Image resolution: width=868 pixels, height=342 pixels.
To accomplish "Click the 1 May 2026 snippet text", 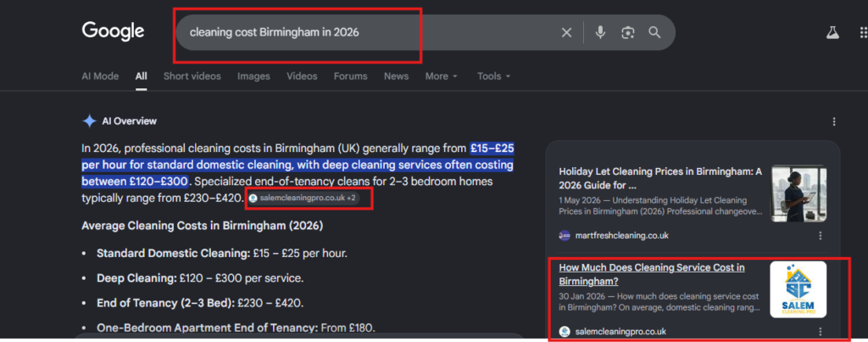I will [661, 206].
